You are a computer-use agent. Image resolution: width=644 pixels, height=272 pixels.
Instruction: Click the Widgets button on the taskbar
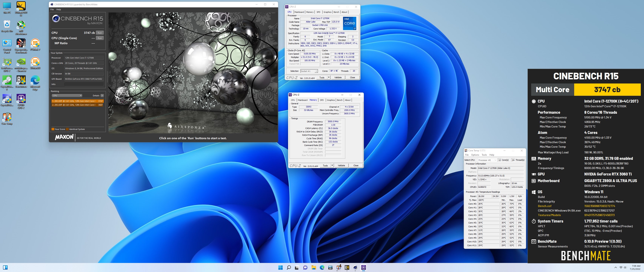click(x=5, y=267)
